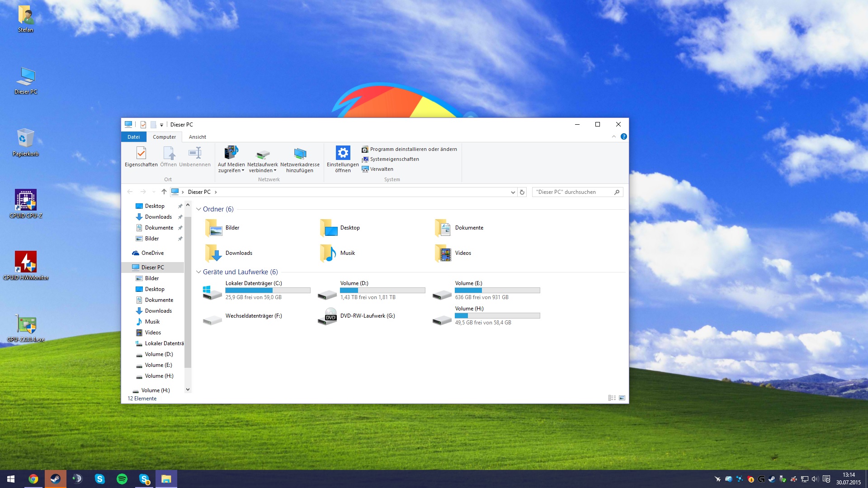Switch to details view in status bar

pos(612,398)
